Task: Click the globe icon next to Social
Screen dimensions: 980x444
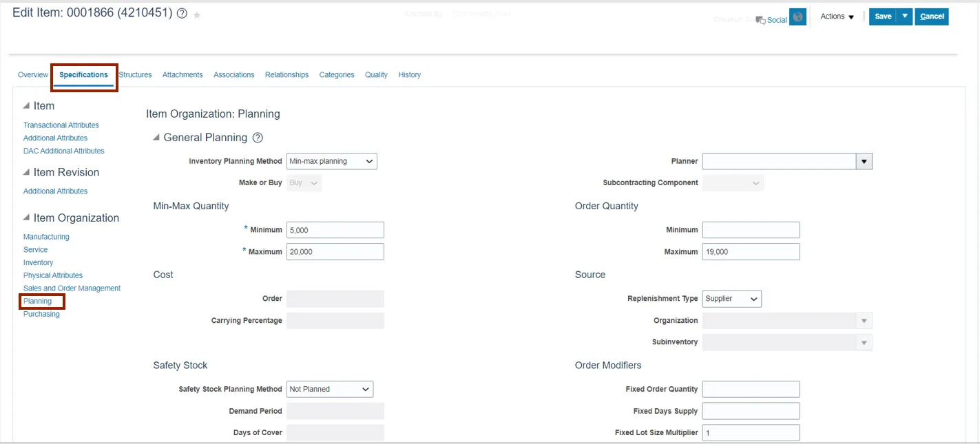Action: (x=797, y=18)
